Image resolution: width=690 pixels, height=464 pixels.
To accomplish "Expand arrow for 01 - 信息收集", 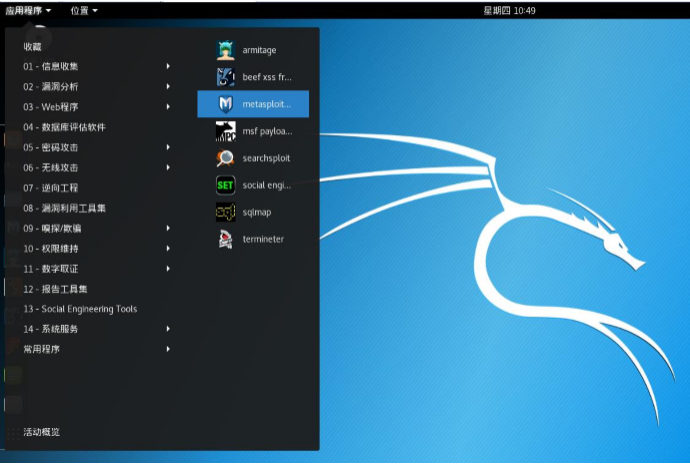I will pyautogui.click(x=168, y=66).
